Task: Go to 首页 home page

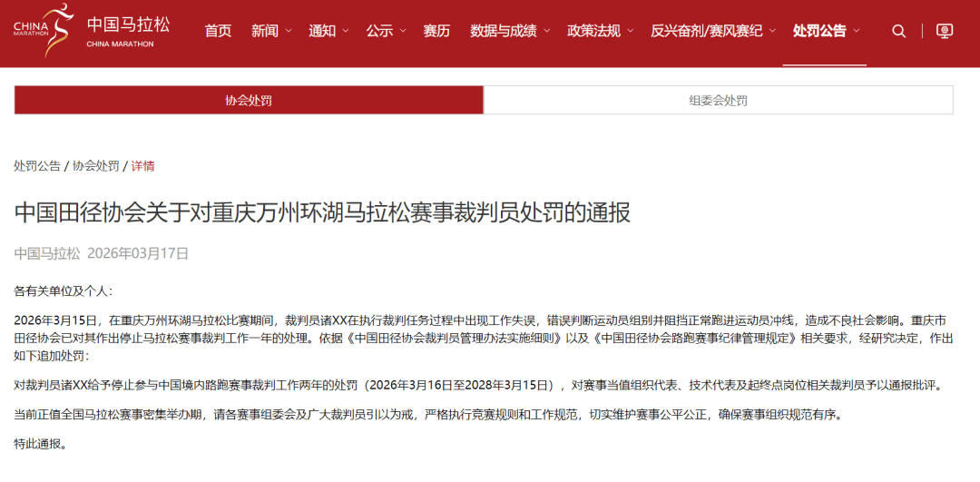Action: pyautogui.click(x=218, y=31)
